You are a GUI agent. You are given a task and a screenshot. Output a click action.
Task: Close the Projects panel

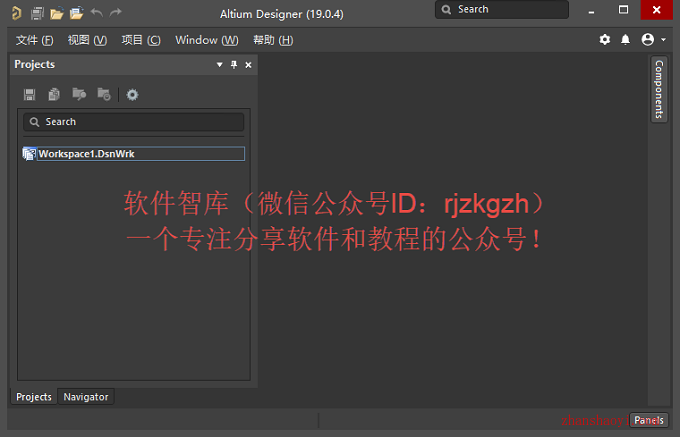point(248,65)
